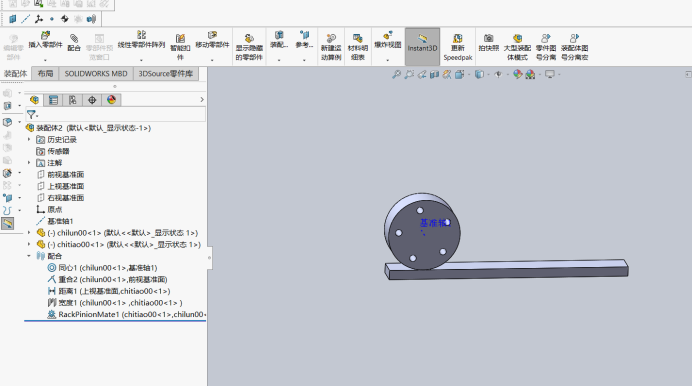Screen dimensions: 693x386
Task: Expand the 注解 annotations node
Action: pyautogui.click(x=29, y=163)
